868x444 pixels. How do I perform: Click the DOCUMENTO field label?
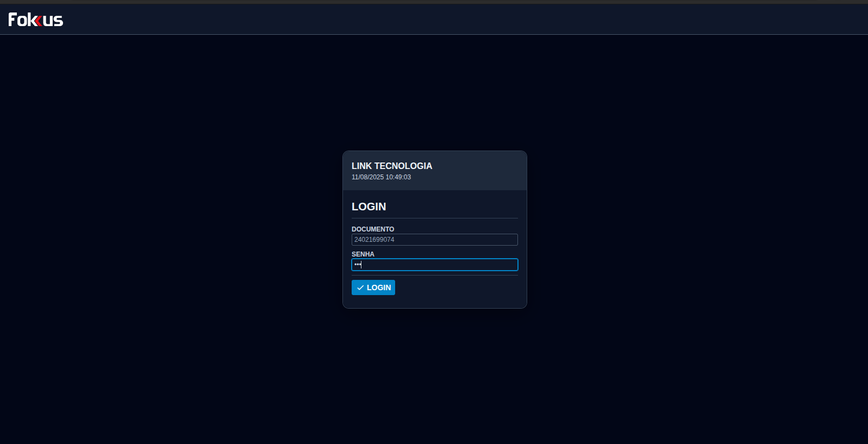(372, 229)
